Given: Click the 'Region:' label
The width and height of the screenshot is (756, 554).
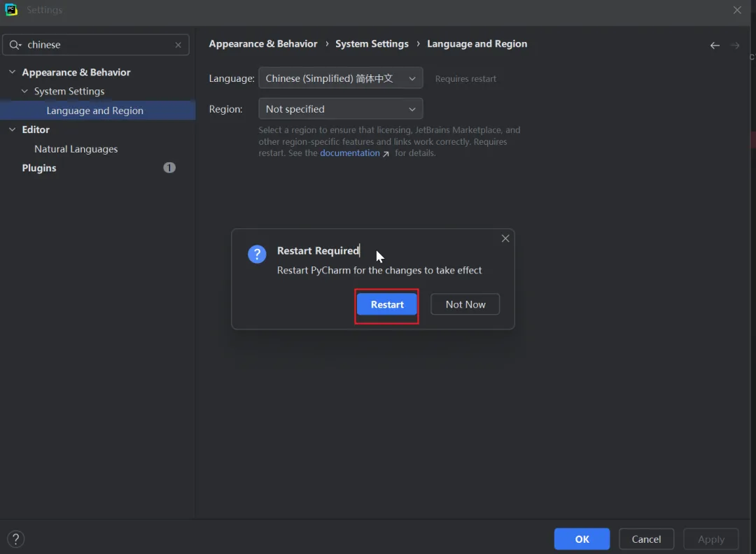Looking at the screenshot, I should click(225, 109).
